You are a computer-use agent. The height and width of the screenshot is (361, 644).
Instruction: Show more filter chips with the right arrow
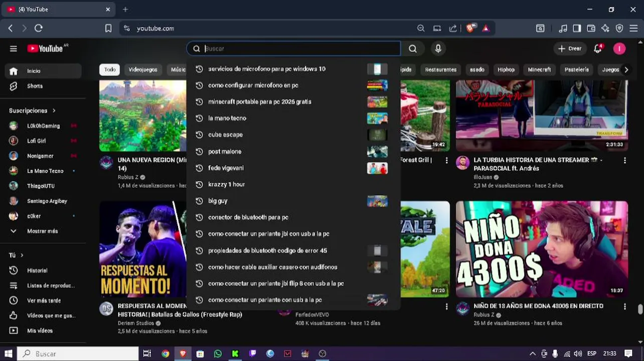(626, 70)
